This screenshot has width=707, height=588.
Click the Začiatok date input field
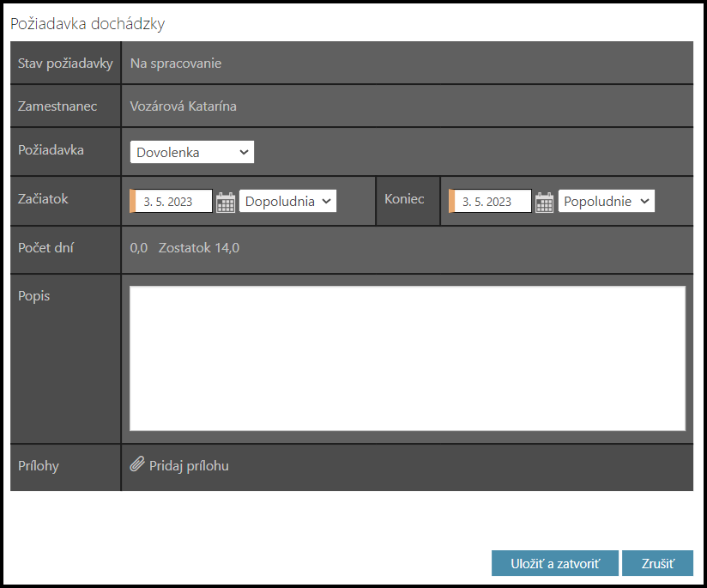(173, 202)
